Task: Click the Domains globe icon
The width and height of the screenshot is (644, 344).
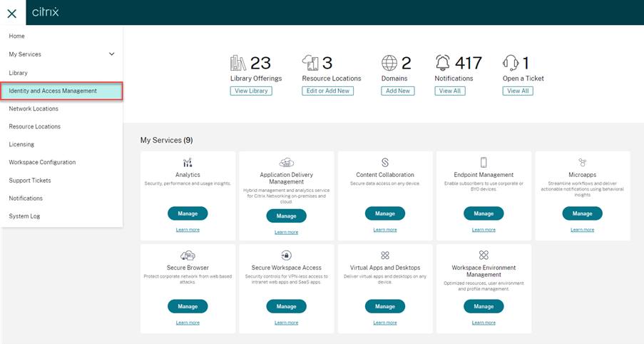Action: click(389, 63)
